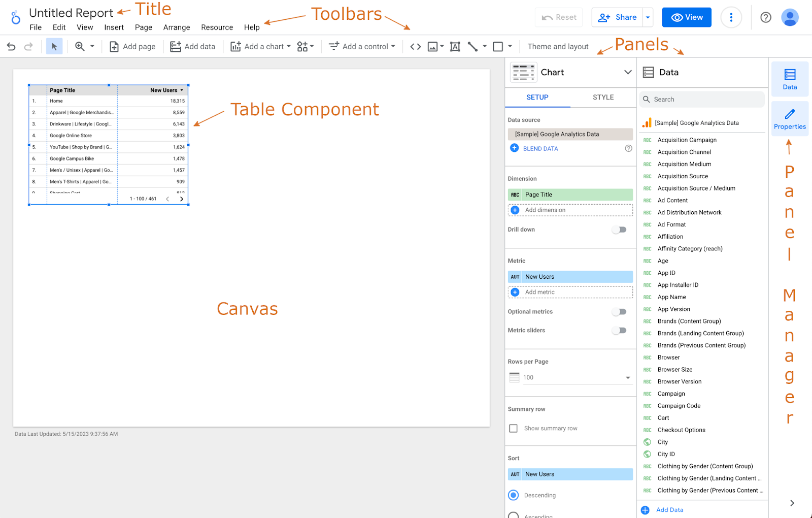The width and height of the screenshot is (812, 518).
Task: Click the undo arrow icon
Action: click(x=11, y=47)
